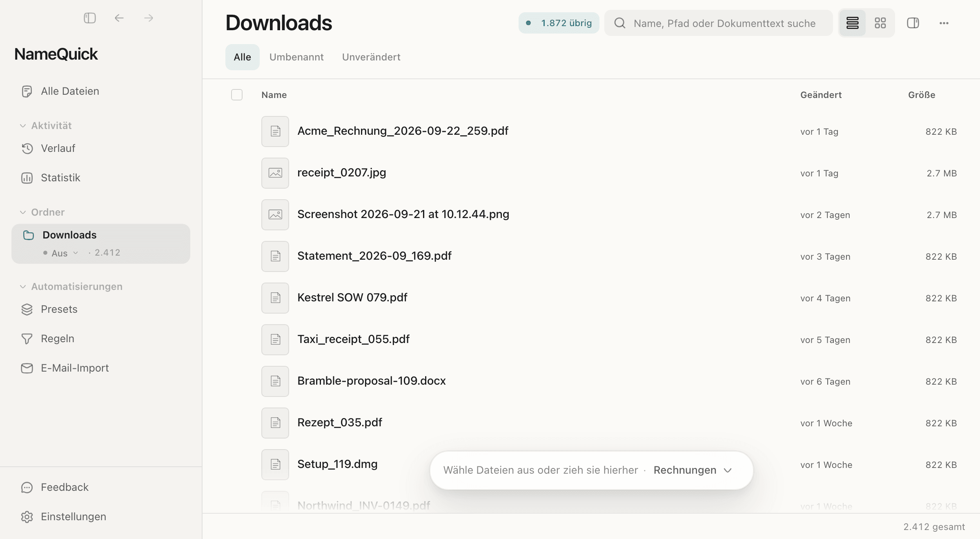Toggle the sidebar panel icon

[x=90, y=18]
